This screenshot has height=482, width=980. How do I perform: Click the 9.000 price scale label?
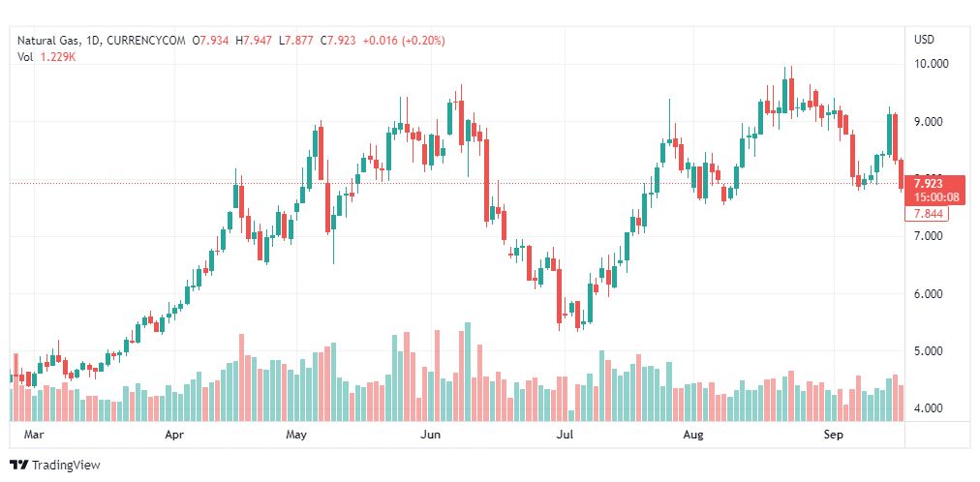click(x=929, y=121)
